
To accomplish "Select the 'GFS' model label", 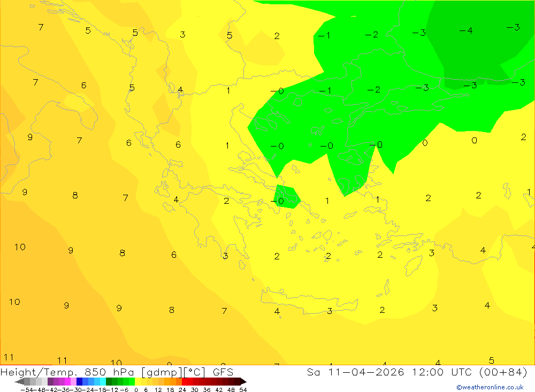I will pos(223,372).
